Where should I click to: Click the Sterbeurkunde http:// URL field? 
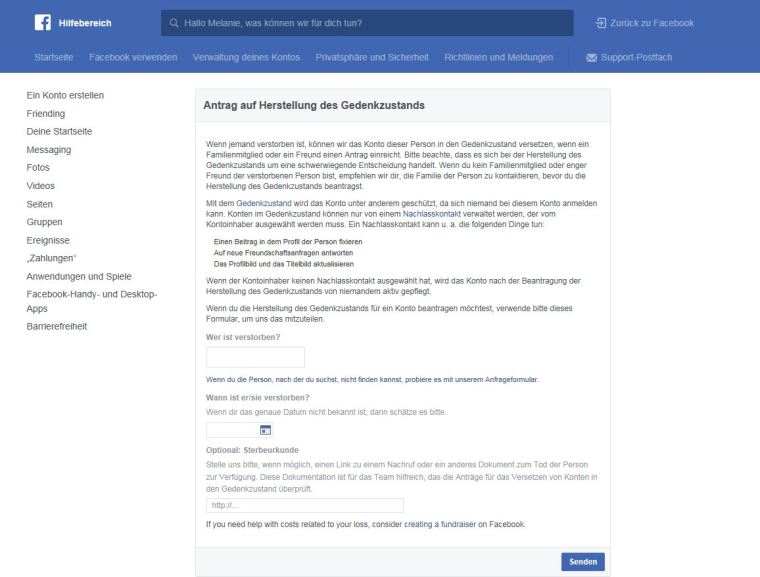click(304, 505)
